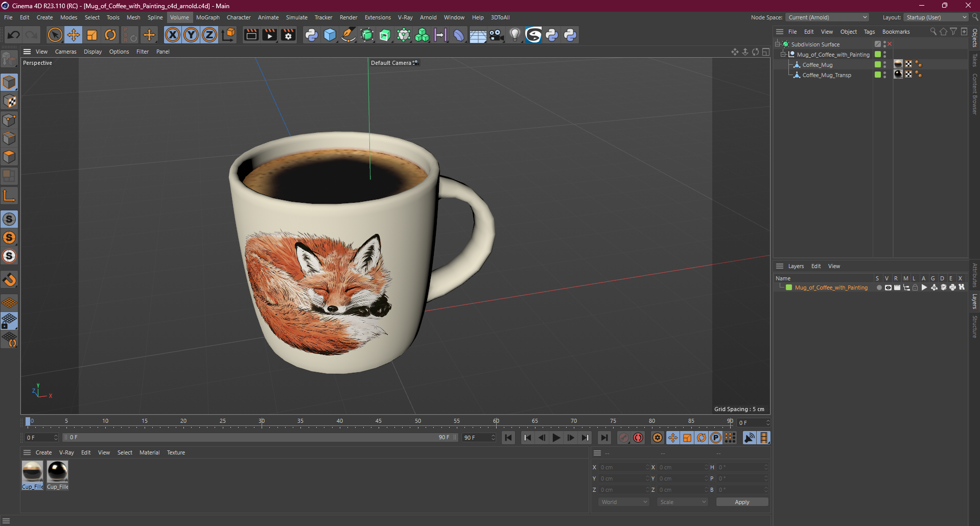Enable Polygons mode in left toolbar
980x526 pixels.
click(x=9, y=157)
